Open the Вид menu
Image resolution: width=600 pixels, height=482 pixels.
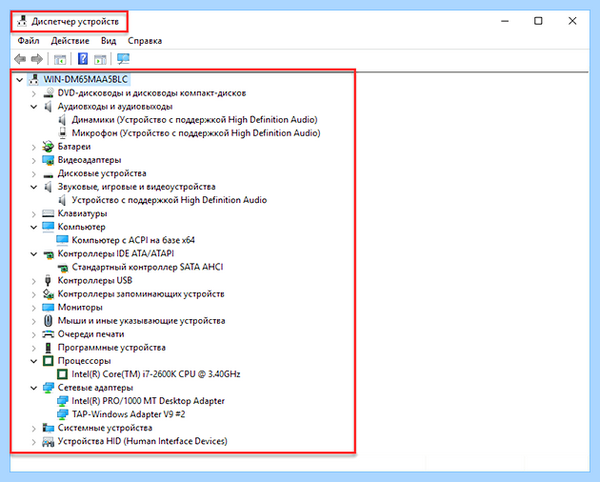click(108, 41)
